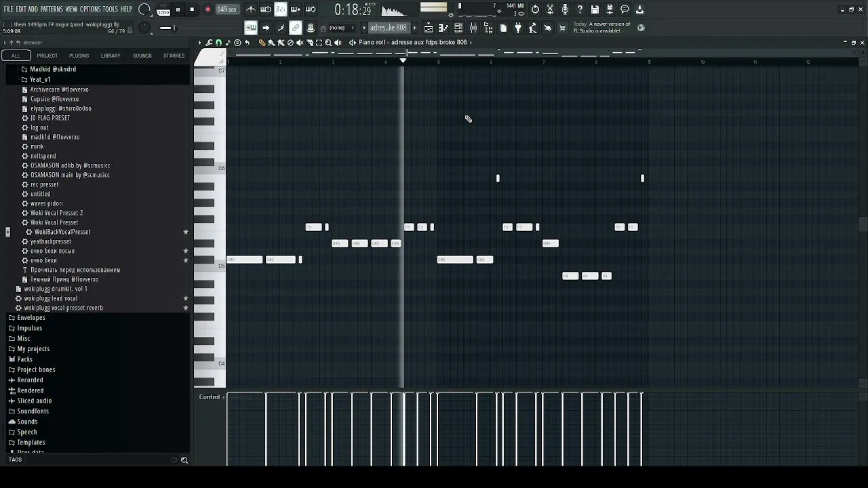Click the Pause playback button
Viewport: 868px width, 488px height.
point(178,9)
